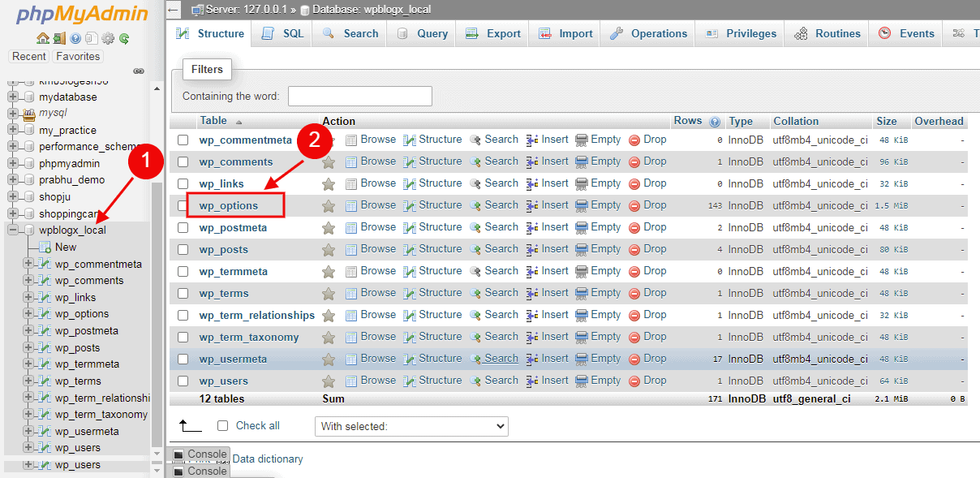Expand the mydatabase tree node
980x478 pixels.
(x=13, y=97)
